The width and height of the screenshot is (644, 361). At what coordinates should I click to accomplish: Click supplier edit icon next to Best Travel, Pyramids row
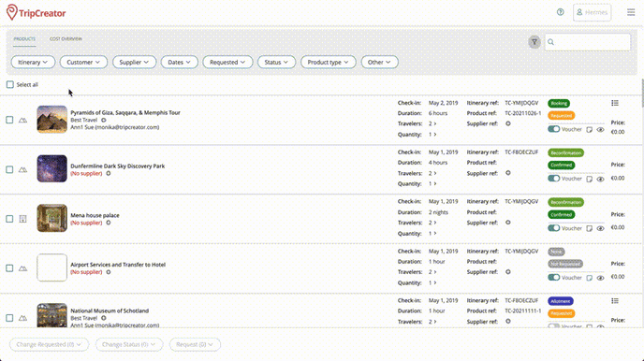(104, 121)
